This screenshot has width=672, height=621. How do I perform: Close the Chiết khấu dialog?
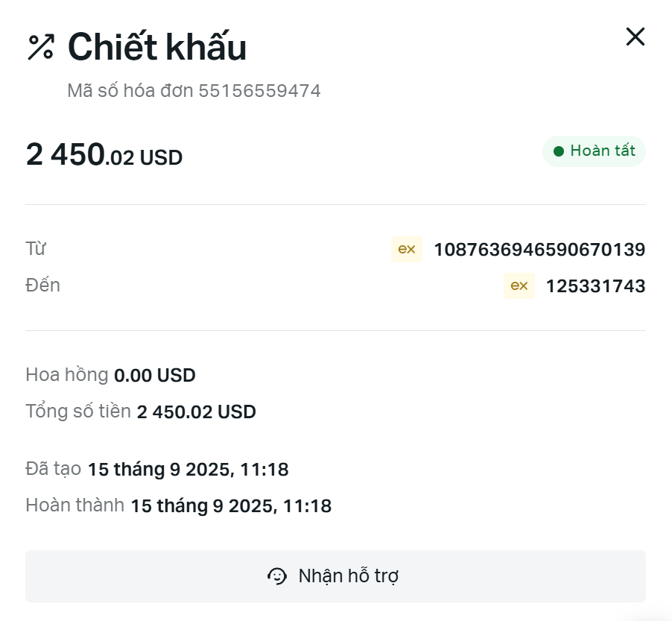(x=635, y=37)
